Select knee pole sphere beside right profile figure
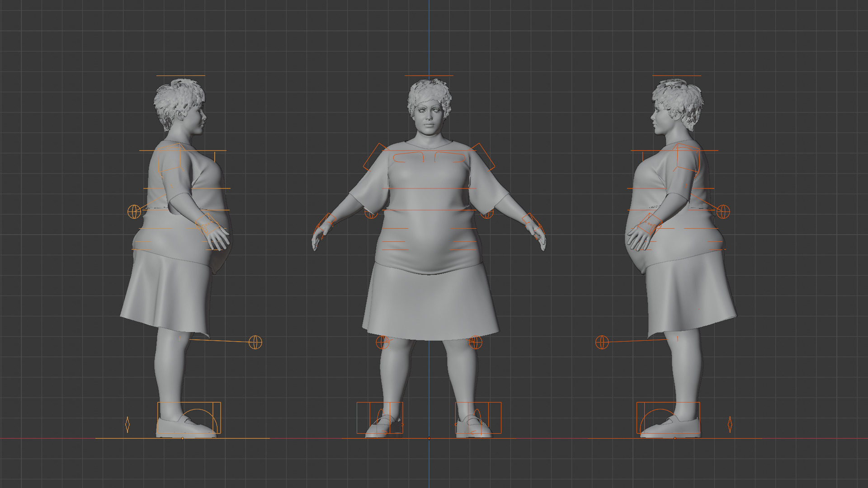 (602, 343)
